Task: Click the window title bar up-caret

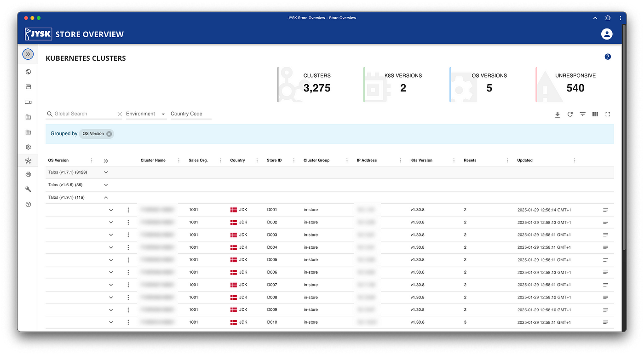Action: click(x=595, y=18)
